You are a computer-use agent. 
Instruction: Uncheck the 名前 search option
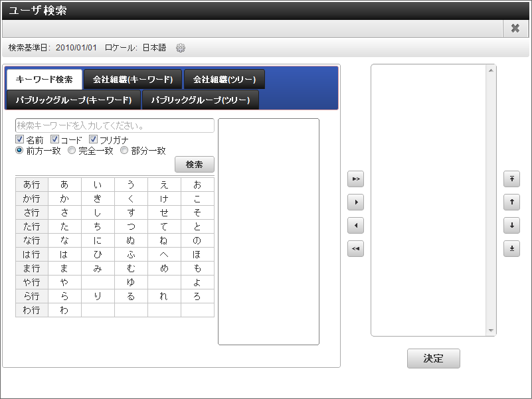coord(20,139)
